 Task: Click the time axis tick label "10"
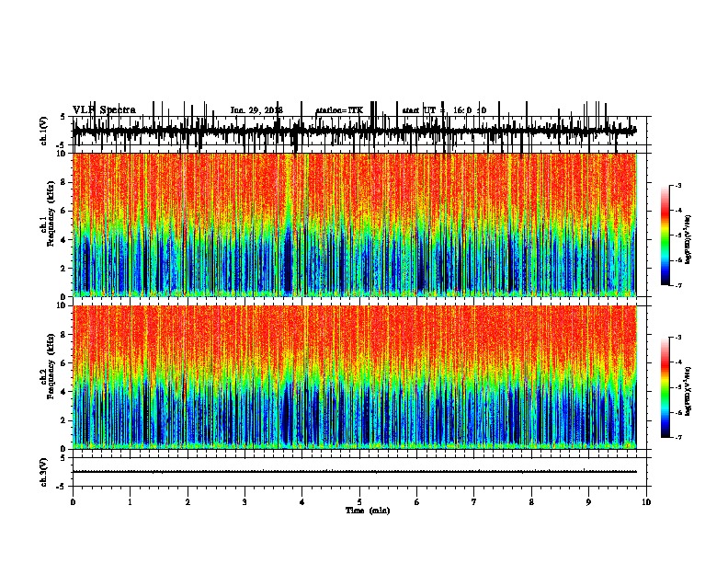(646, 502)
